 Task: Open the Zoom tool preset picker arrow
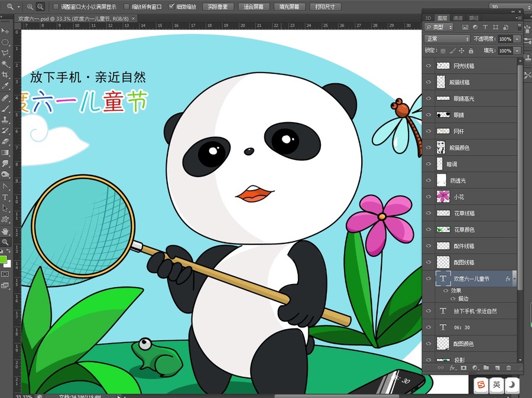coord(19,6)
